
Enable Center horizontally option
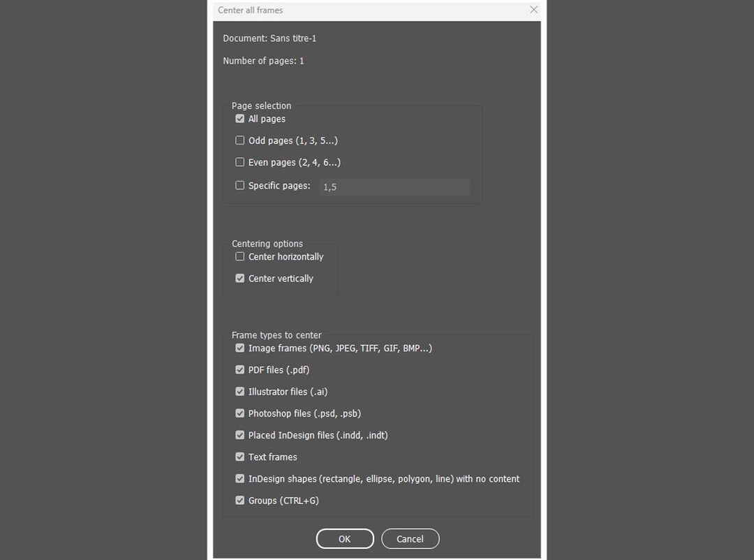coord(240,257)
